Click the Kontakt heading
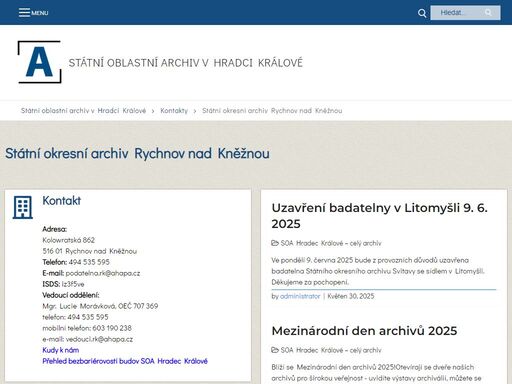The height and width of the screenshot is (384, 512). point(61,201)
